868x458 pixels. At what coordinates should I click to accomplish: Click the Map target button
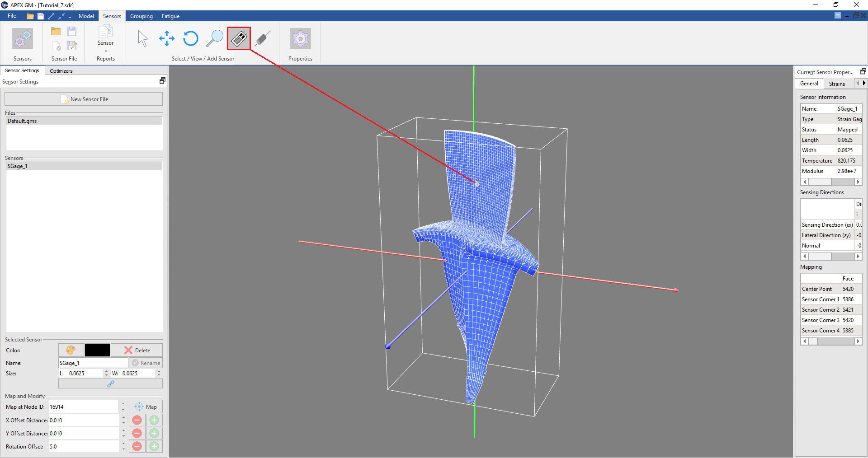pos(146,407)
